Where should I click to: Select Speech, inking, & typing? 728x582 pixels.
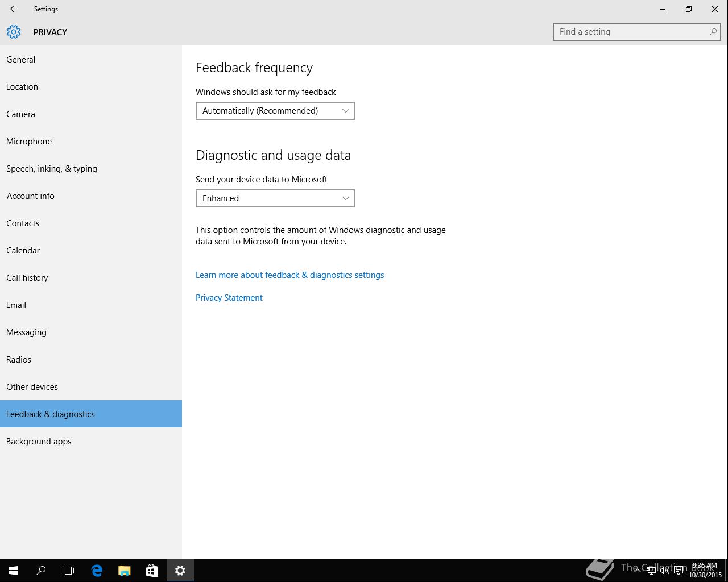pos(91,169)
